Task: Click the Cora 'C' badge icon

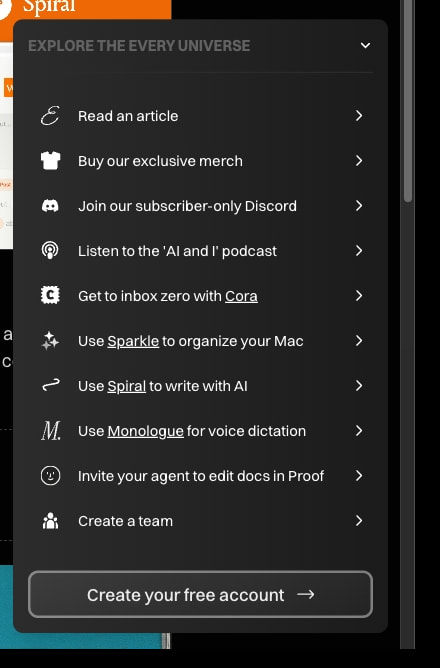Action: 50,296
